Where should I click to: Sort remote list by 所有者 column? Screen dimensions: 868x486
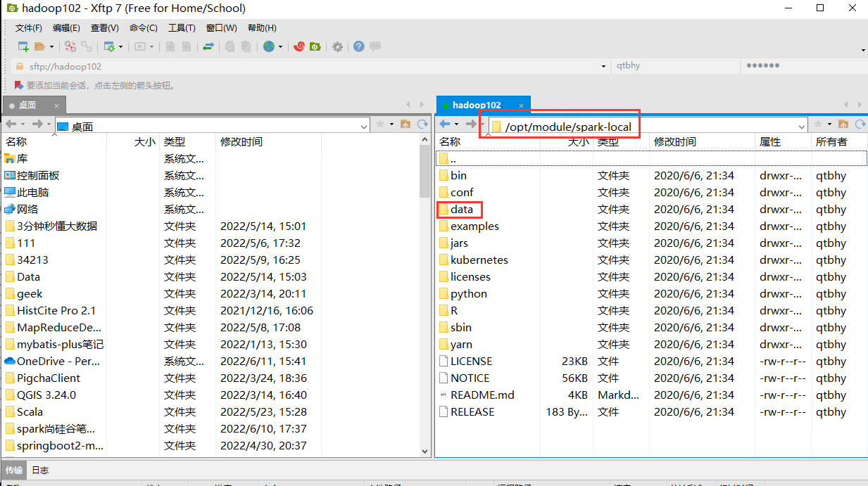[839, 141]
